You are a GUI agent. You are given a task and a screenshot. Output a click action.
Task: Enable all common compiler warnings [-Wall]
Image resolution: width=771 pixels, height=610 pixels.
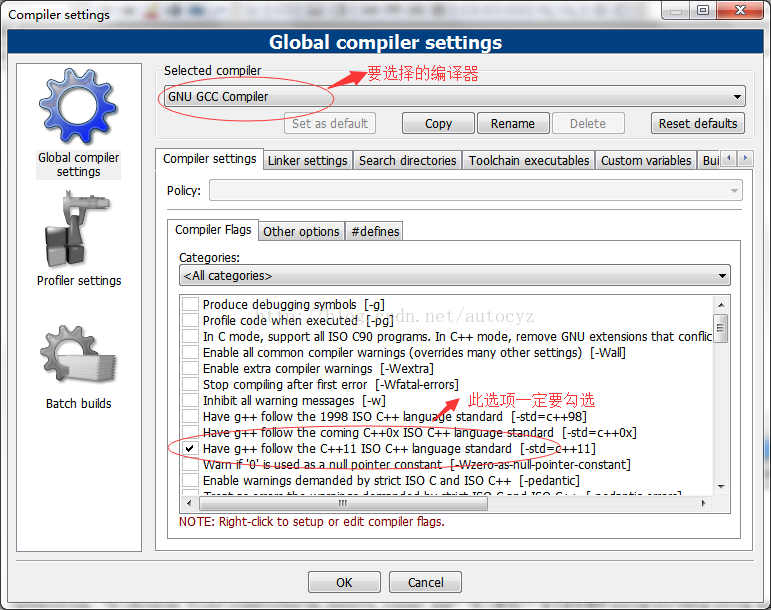click(190, 352)
